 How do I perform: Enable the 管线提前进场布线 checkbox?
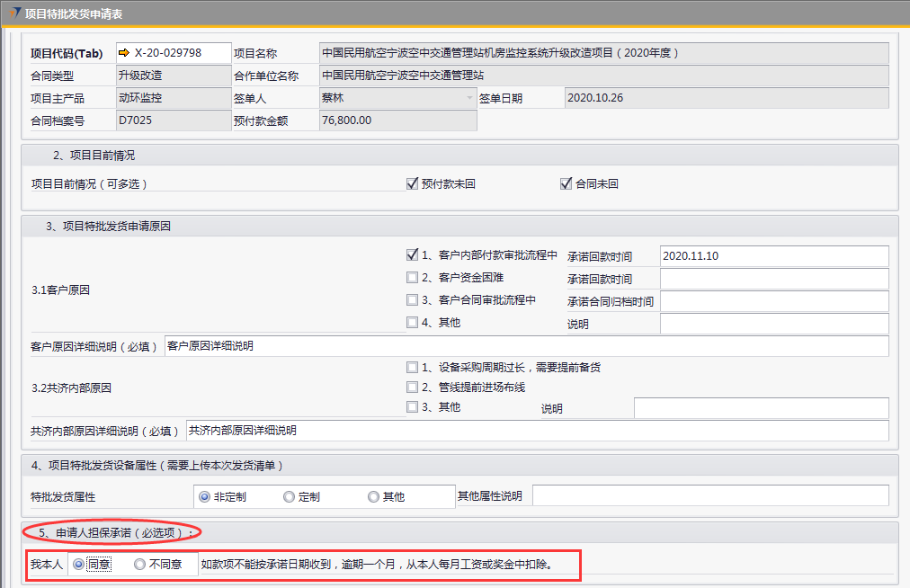click(x=413, y=388)
